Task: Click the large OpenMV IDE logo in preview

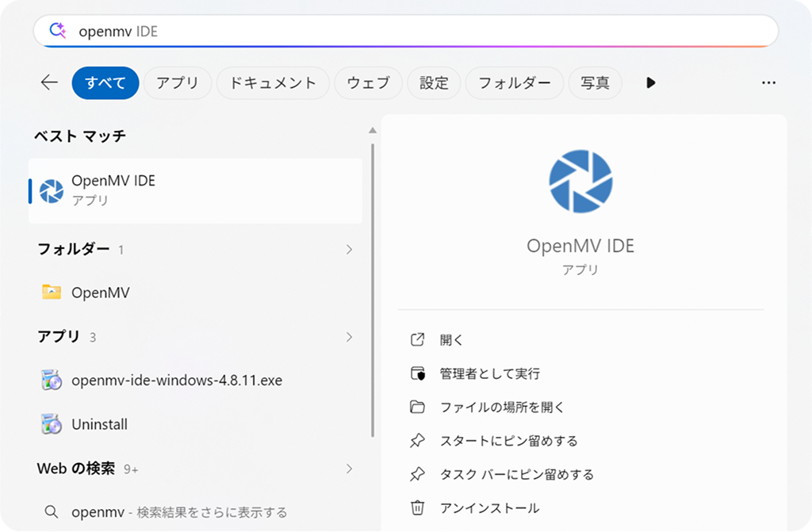Action: (x=580, y=182)
